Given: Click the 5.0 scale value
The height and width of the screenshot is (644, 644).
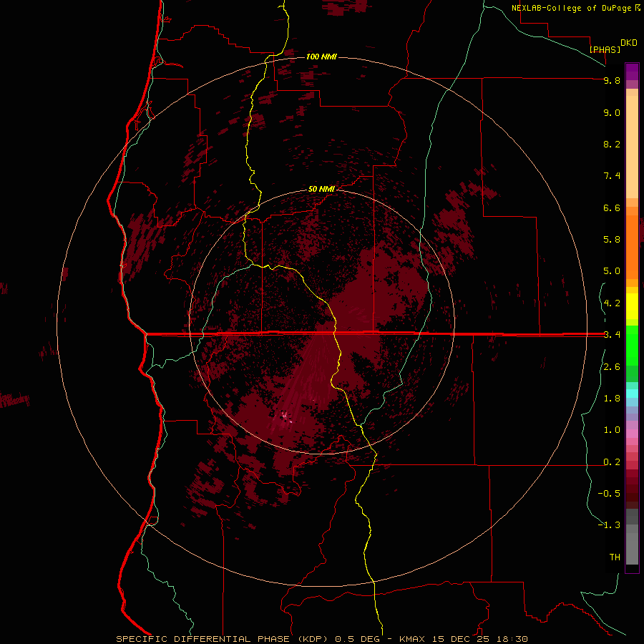Looking at the screenshot, I should 612,271.
